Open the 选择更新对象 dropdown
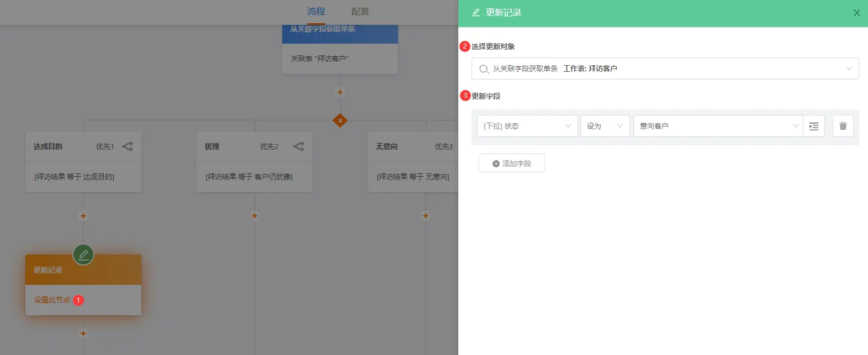 [665, 68]
